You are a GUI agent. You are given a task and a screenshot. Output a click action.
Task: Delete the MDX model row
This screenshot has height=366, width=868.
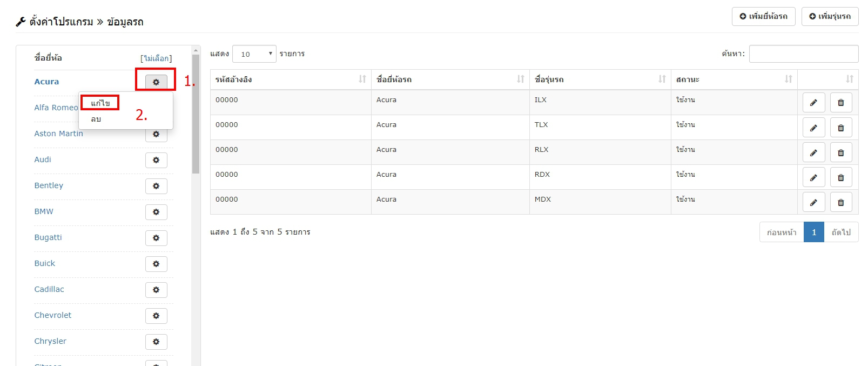click(x=841, y=202)
